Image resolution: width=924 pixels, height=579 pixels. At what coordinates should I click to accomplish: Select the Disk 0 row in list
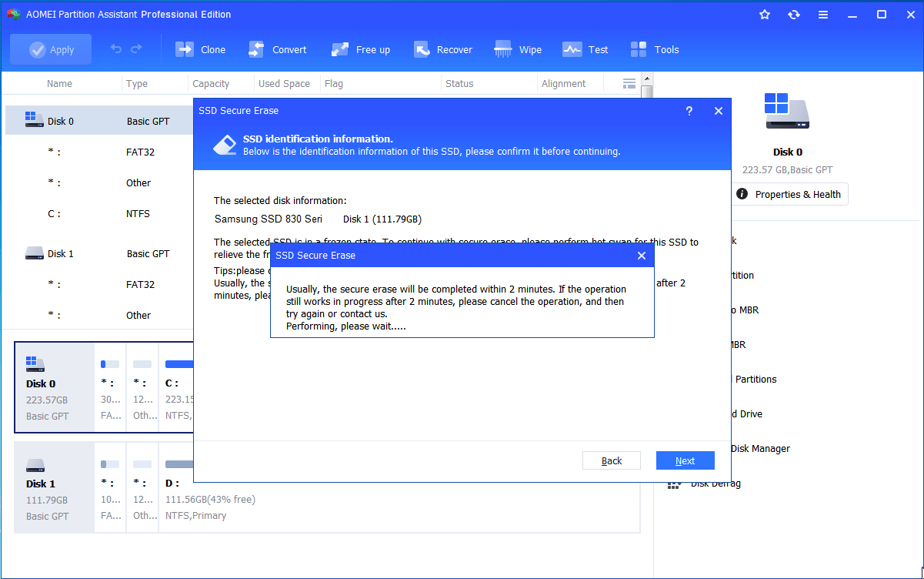(x=99, y=121)
